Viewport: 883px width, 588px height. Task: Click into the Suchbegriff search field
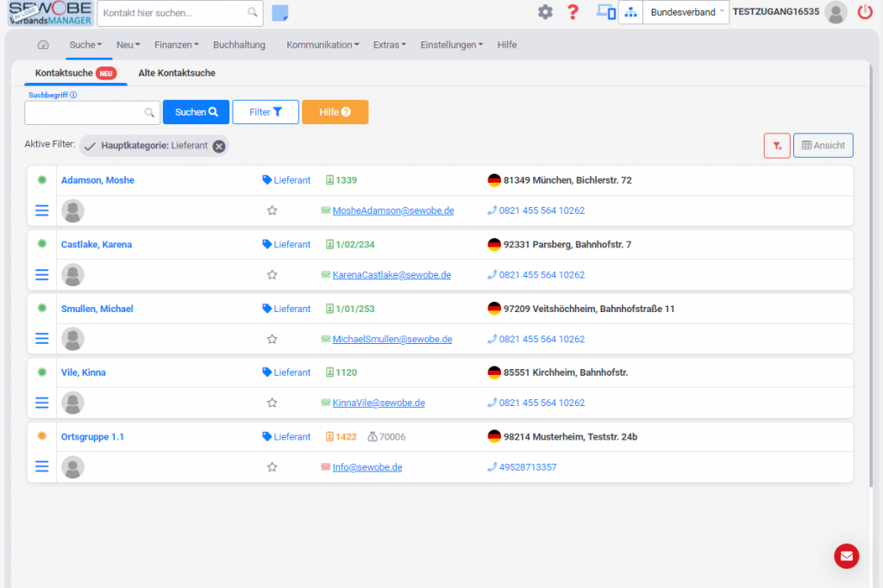click(x=85, y=112)
